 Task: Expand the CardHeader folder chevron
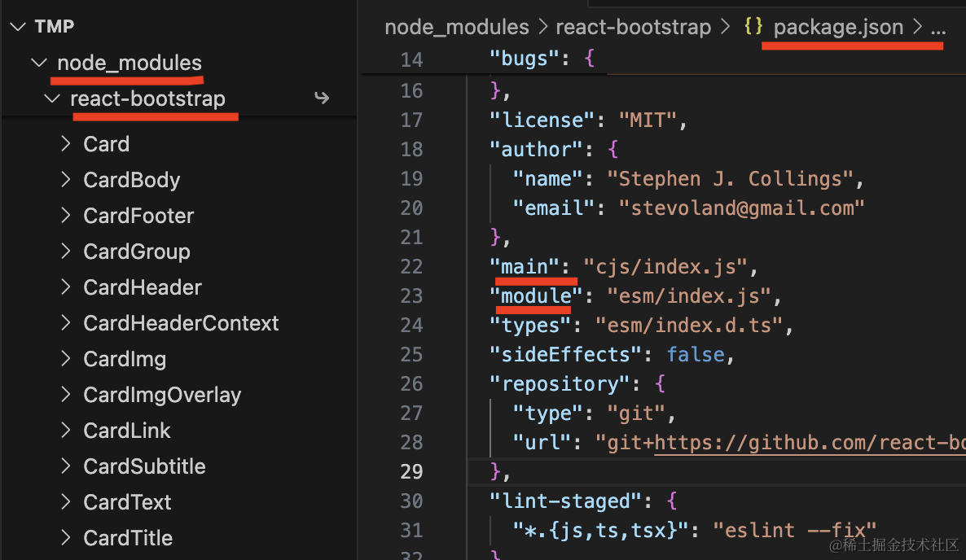coord(66,287)
